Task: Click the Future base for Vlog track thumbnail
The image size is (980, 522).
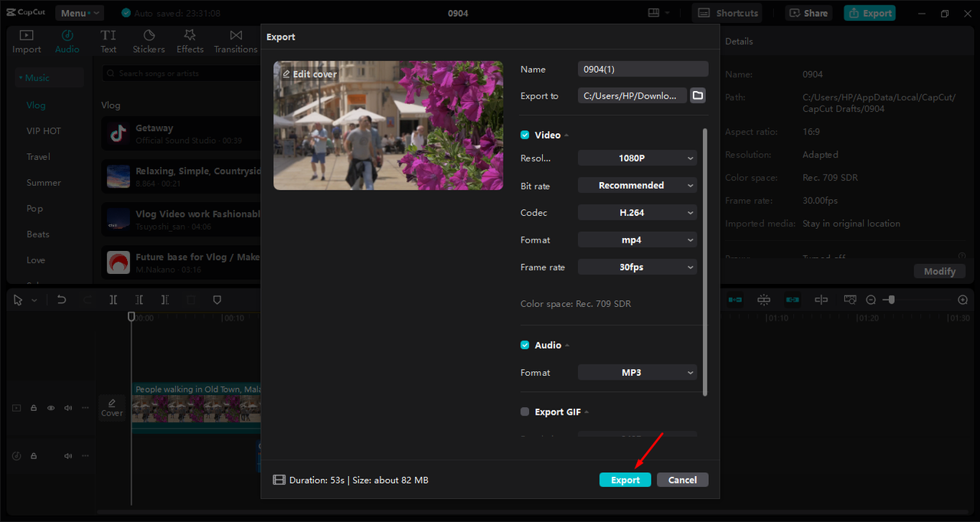Action: pyautogui.click(x=118, y=263)
